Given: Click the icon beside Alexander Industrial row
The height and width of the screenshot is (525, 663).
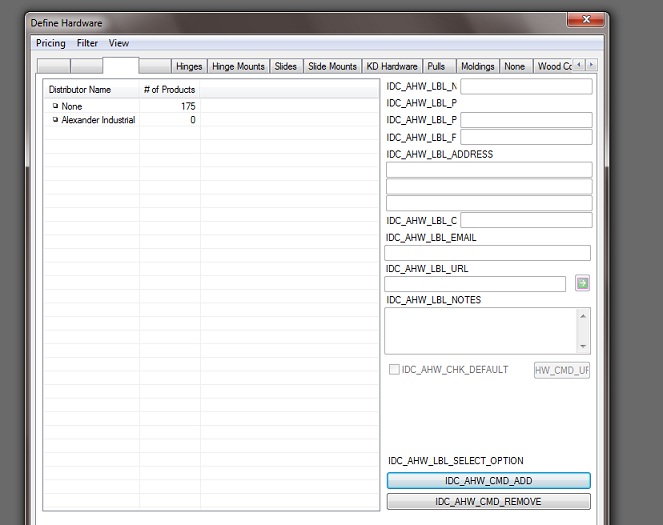Looking at the screenshot, I should tap(55, 120).
